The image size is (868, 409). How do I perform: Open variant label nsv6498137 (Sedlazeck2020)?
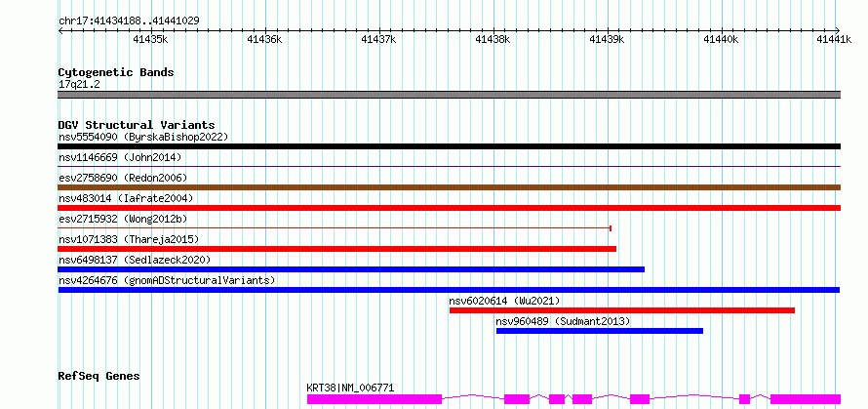(x=135, y=260)
